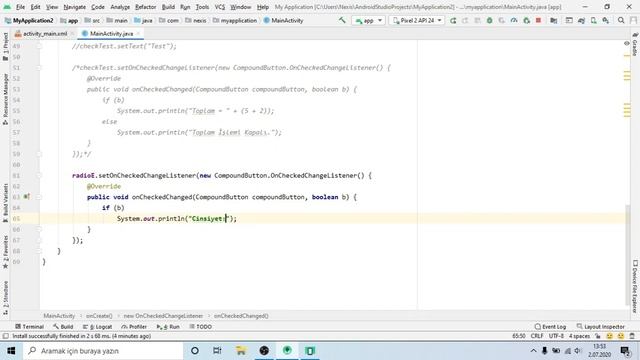Image resolution: width=640 pixels, height=360 pixels.
Task: Open the Pixel 2 API 24 device dropdown
Action: tap(417, 20)
